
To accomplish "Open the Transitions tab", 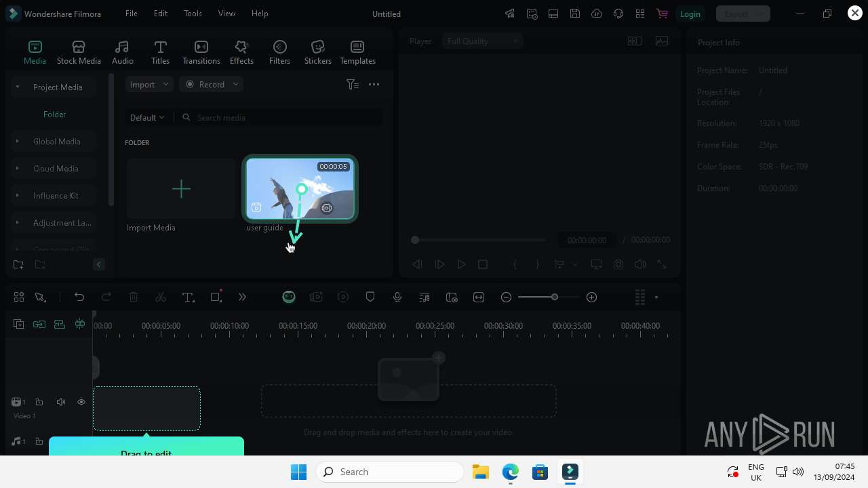I will (x=201, y=52).
